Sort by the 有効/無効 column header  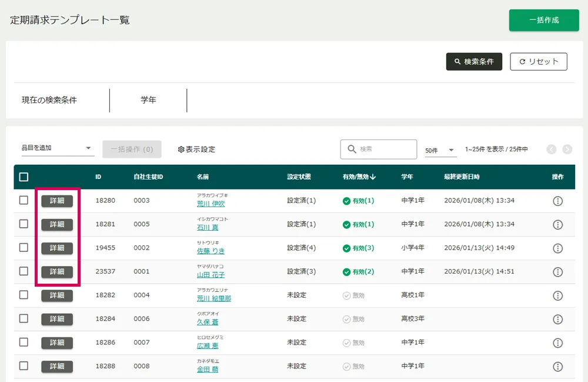point(359,177)
